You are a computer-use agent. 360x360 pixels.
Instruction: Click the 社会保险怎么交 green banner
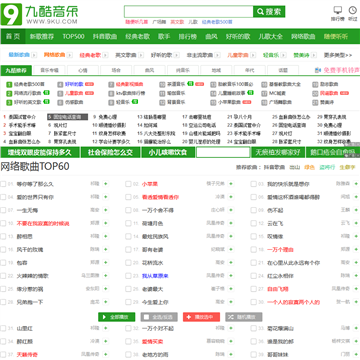pyautogui.click(x=110, y=153)
